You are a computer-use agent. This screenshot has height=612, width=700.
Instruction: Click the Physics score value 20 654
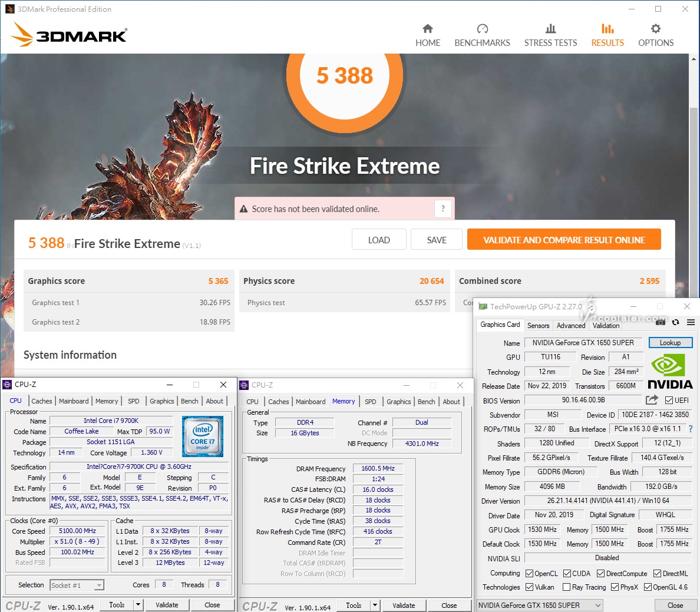pos(432,281)
